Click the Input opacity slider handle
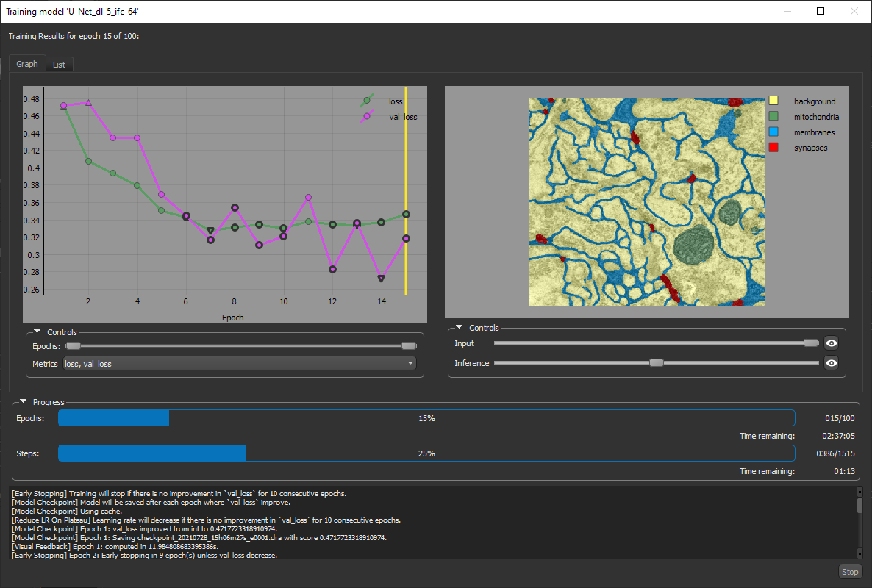The image size is (872, 588). [x=810, y=343]
